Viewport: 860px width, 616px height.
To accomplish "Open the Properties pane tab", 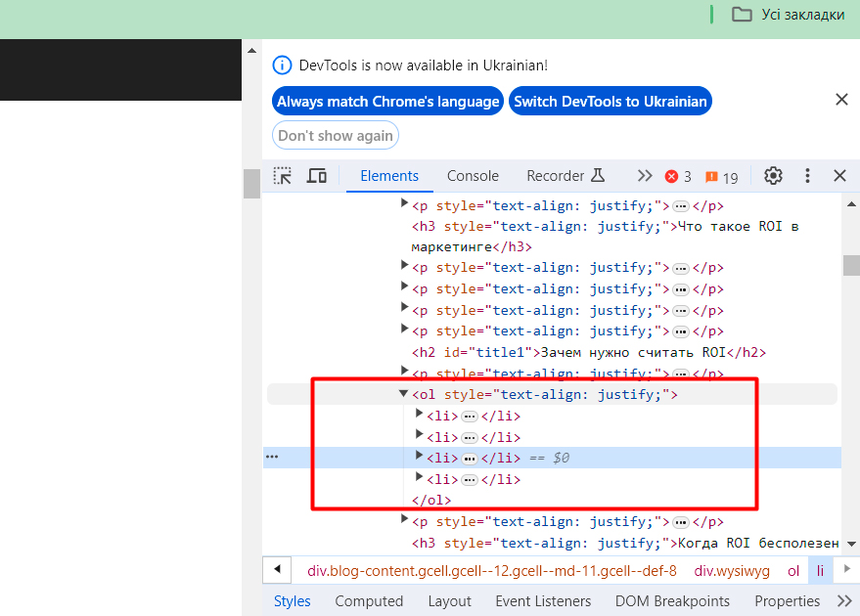I will (787, 601).
